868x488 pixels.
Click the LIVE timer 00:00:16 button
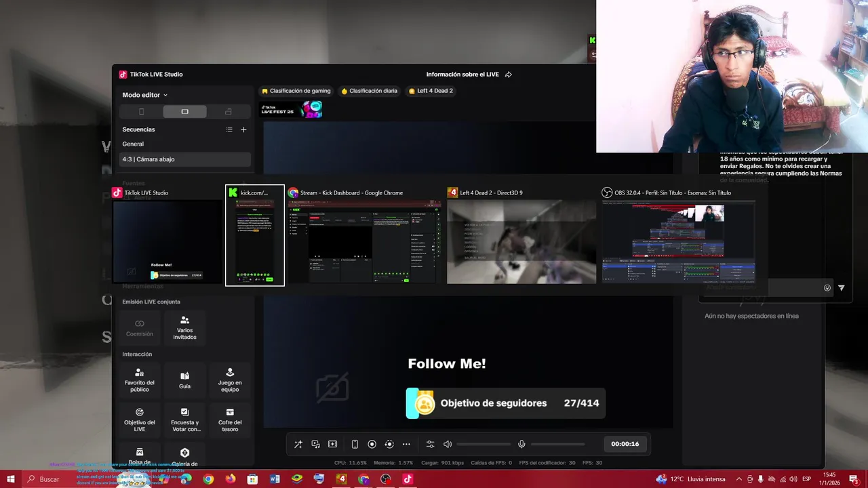coord(625,444)
